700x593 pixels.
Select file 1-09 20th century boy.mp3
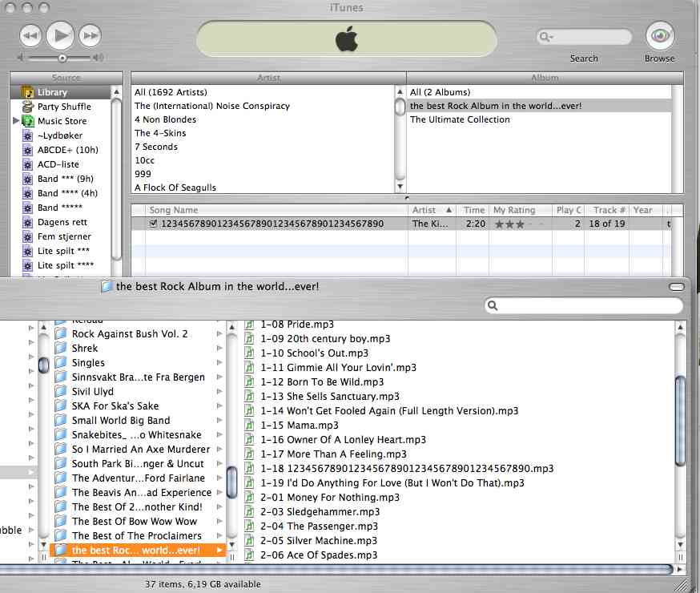325,338
